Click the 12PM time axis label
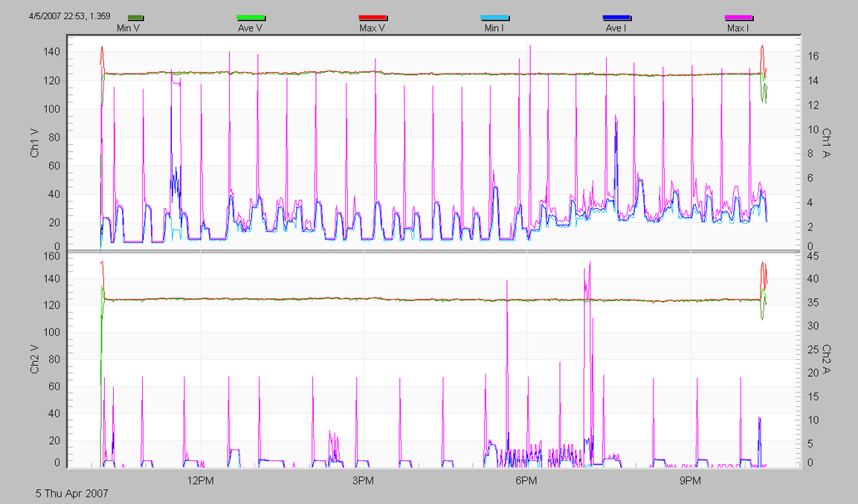Image resolution: width=858 pixels, height=504 pixels. click(x=201, y=480)
